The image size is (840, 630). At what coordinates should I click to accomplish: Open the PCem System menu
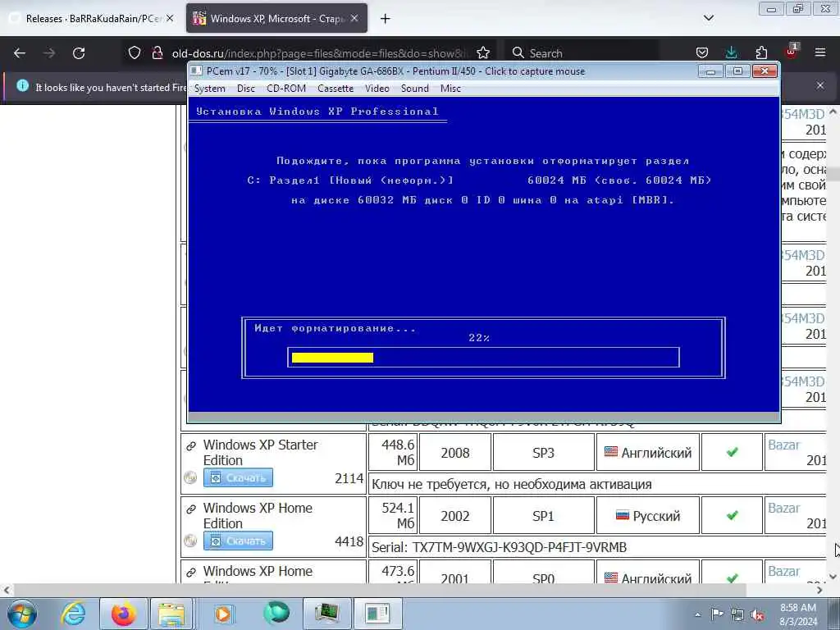[x=209, y=89]
